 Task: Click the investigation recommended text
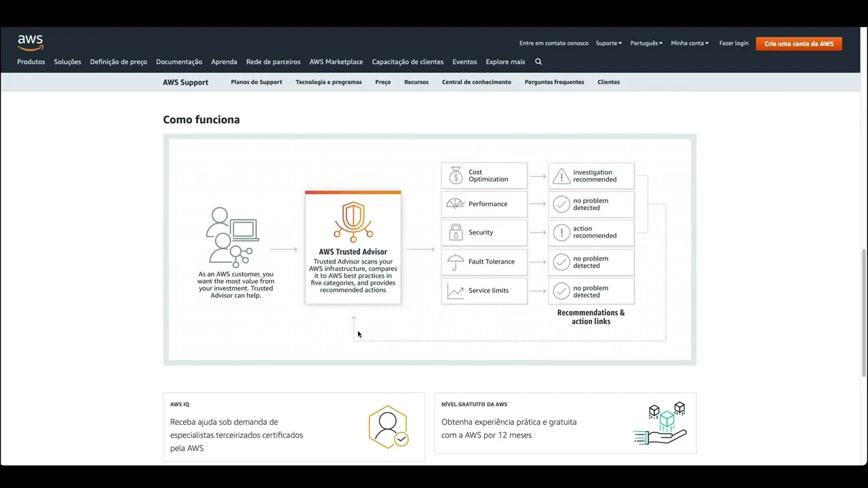(595, 176)
